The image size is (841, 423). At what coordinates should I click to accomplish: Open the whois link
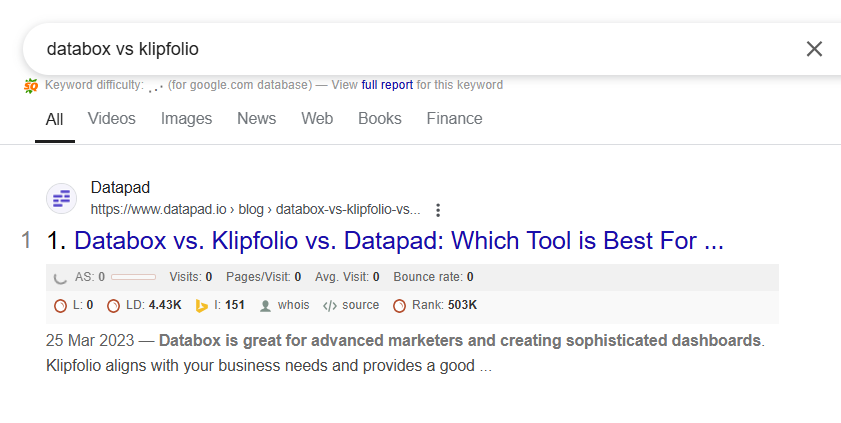293,305
